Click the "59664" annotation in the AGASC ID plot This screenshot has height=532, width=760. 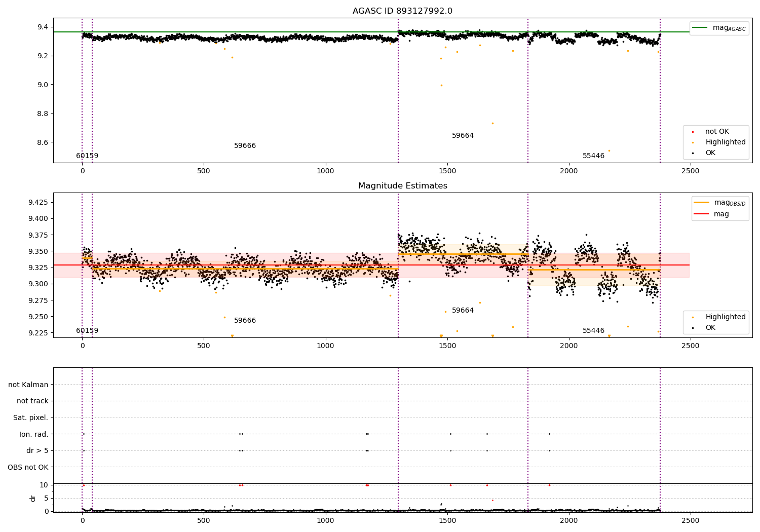tap(463, 136)
